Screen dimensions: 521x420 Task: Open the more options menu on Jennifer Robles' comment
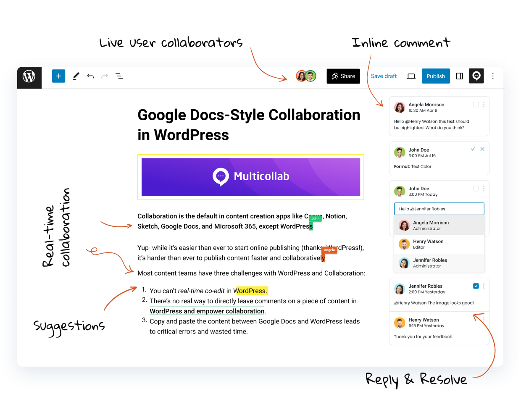(484, 286)
